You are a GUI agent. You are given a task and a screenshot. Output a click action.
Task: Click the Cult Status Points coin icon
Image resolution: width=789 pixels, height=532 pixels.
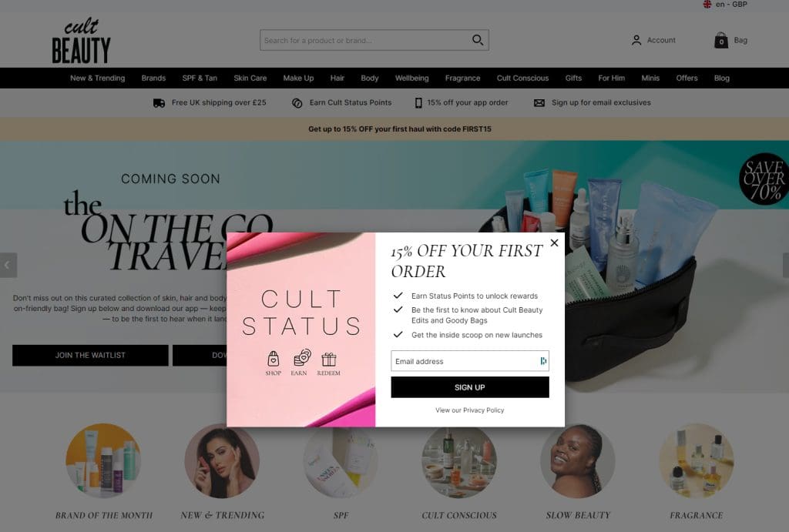pos(297,103)
